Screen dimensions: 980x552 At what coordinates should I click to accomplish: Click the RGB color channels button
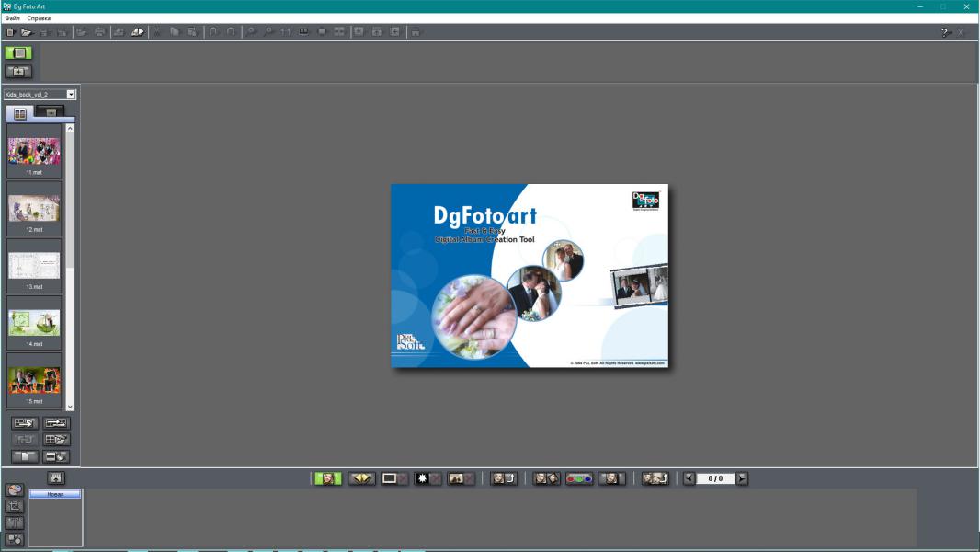coord(579,478)
